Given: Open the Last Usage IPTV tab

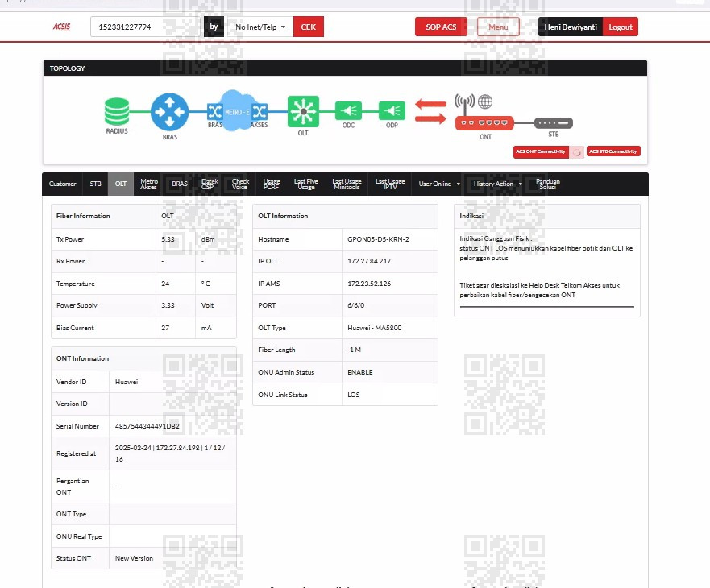Looking at the screenshot, I should pos(390,184).
